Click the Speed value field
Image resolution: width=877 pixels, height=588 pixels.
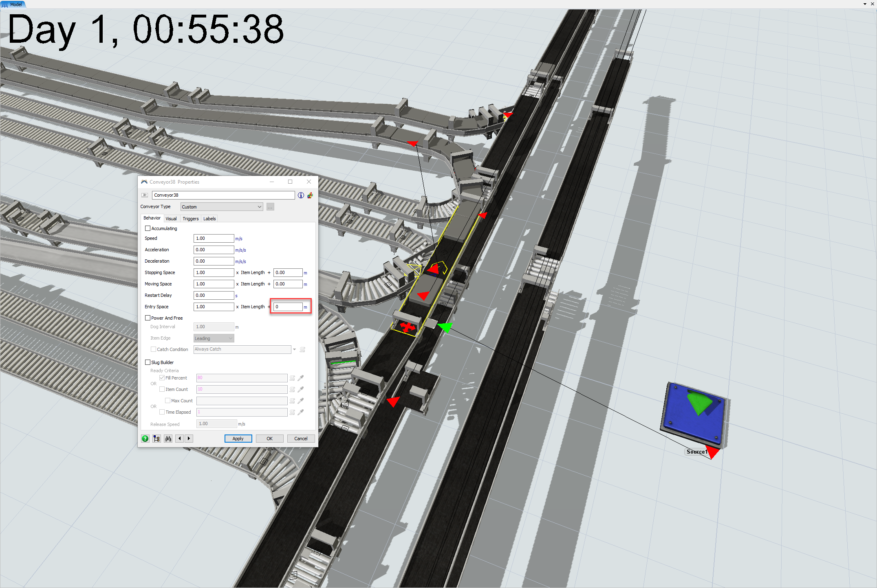(214, 238)
